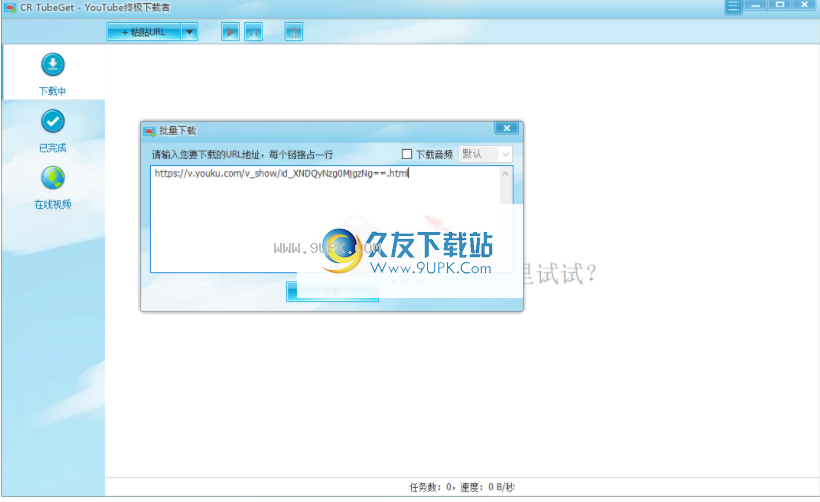Close the CR TubeGet window
This screenshot has width=820, height=502.
(x=804, y=5)
